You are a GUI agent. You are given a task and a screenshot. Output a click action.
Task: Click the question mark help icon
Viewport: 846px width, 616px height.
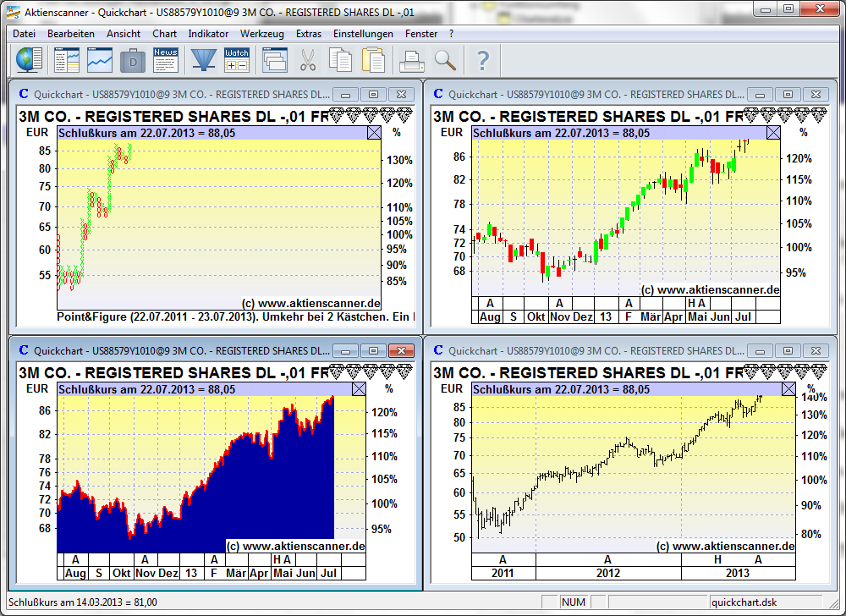click(483, 60)
